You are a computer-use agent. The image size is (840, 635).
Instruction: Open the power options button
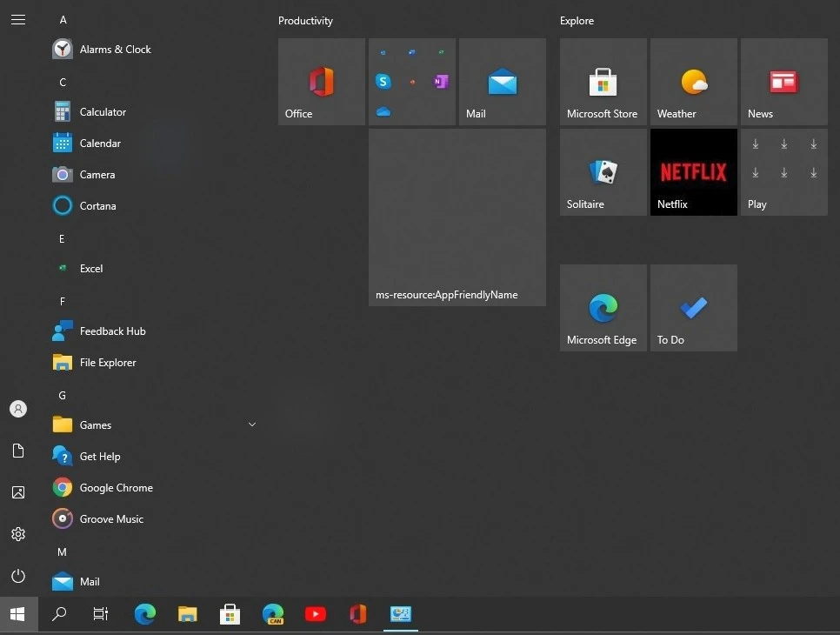pos(18,576)
